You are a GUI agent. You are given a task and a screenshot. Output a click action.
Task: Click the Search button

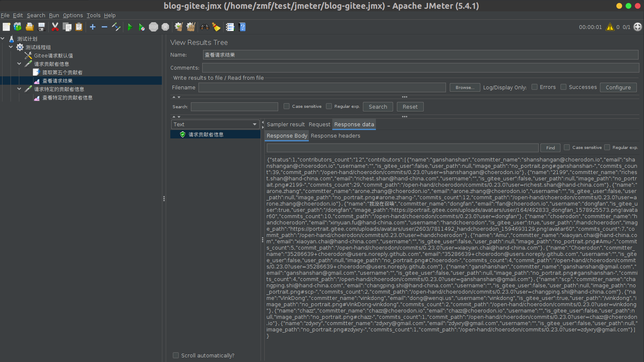[x=378, y=107]
